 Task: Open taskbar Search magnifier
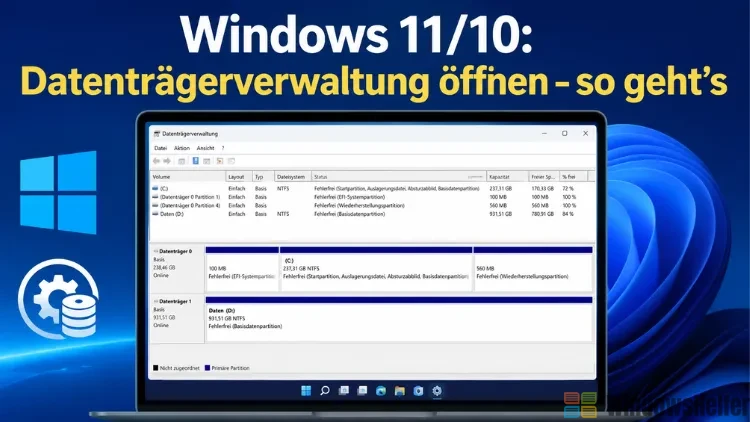325,391
